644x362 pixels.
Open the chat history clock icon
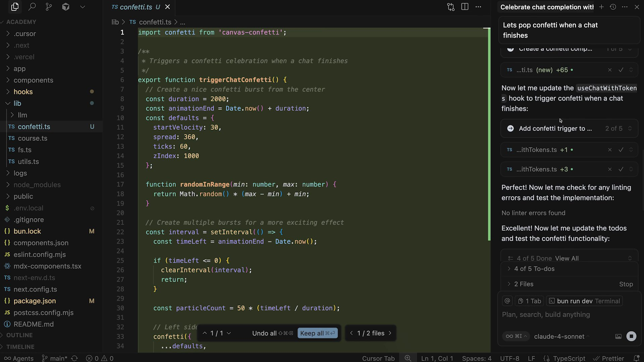click(613, 7)
